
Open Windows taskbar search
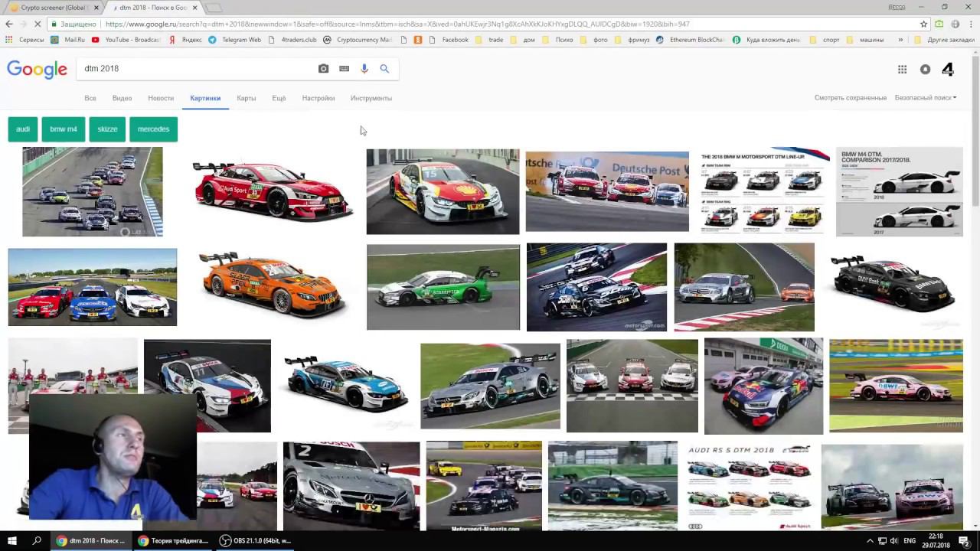click(37, 541)
